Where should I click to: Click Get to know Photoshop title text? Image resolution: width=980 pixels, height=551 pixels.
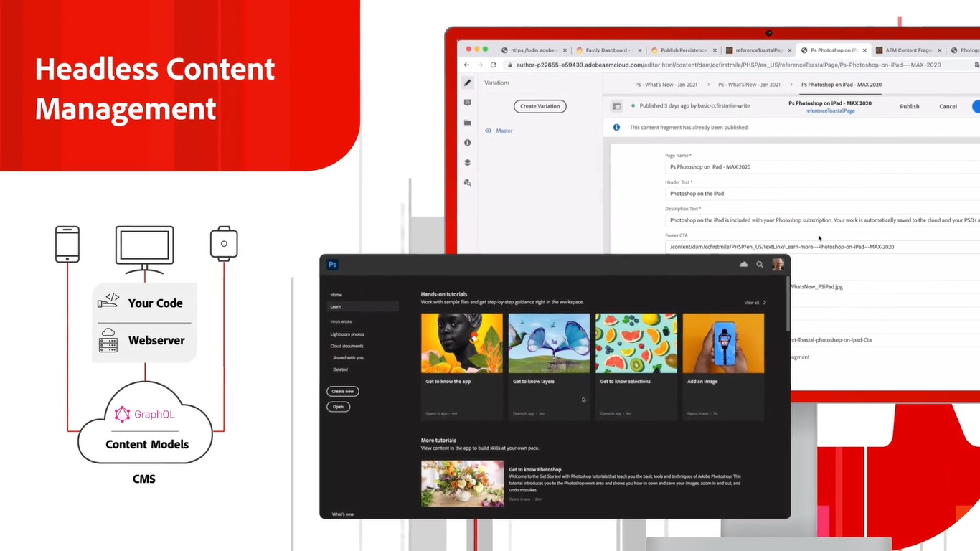535,469
